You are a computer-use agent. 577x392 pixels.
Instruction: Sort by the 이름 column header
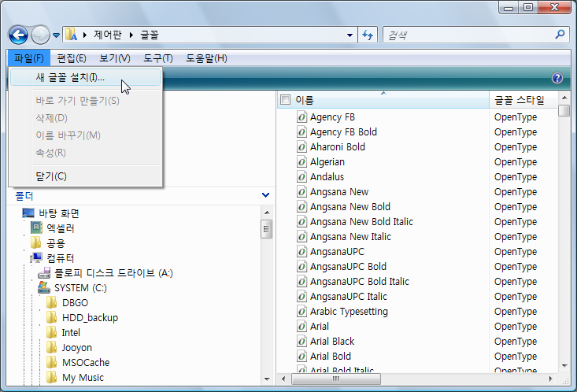point(383,100)
